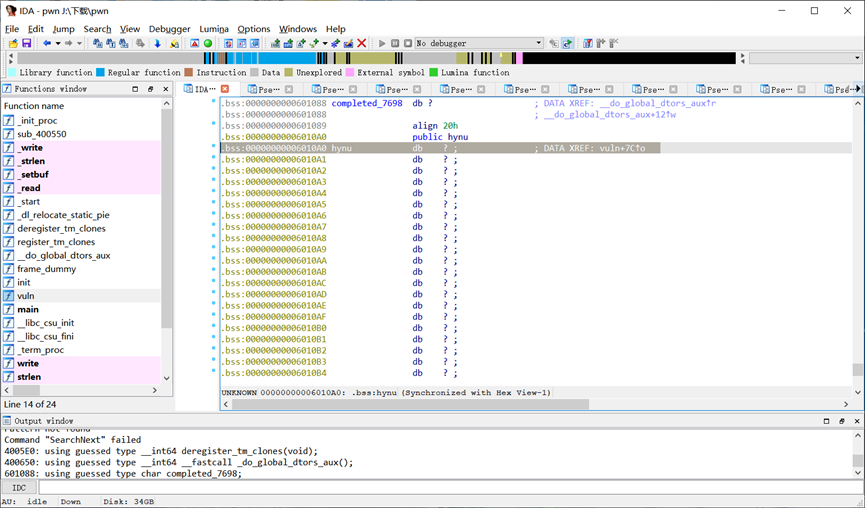Click the green circle toolbar icon
The height and width of the screenshot is (508, 865).
pyautogui.click(x=208, y=44)
